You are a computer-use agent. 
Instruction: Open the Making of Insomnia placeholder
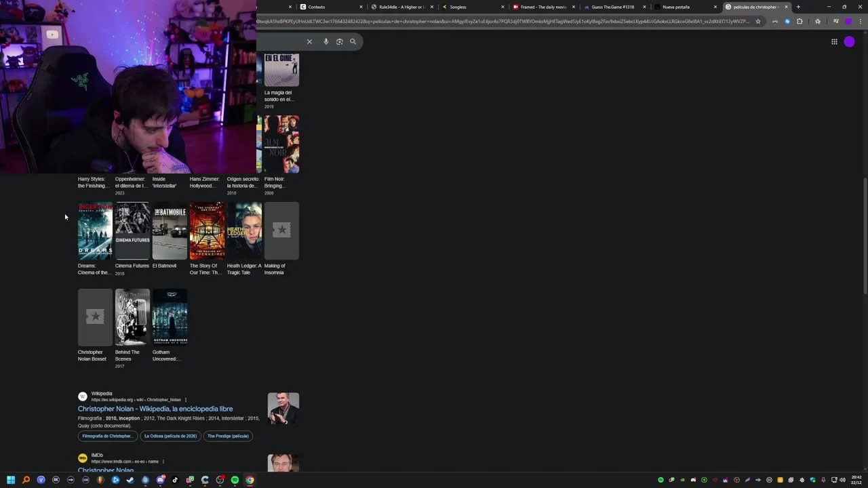[281, 231]
